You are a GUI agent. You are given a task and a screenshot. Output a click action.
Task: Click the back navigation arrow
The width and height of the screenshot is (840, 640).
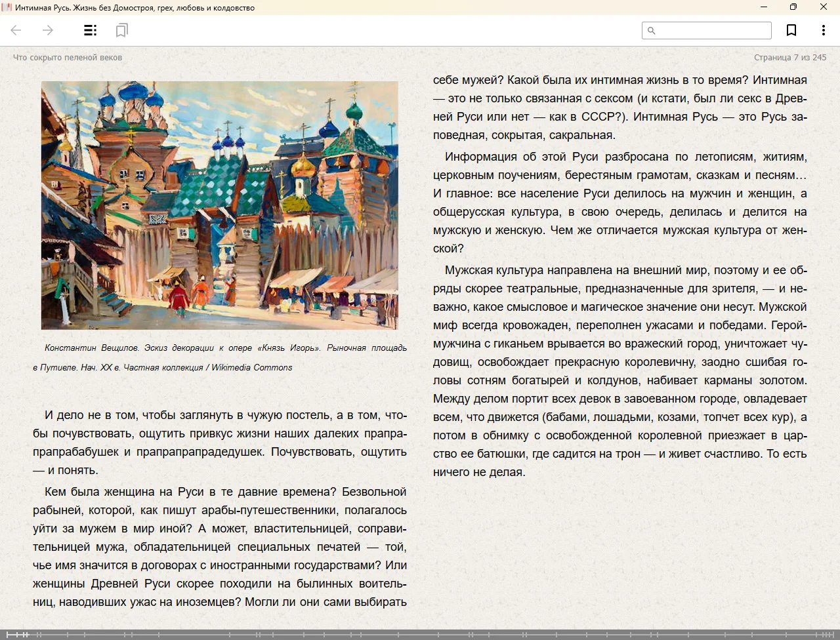point(16,30)
